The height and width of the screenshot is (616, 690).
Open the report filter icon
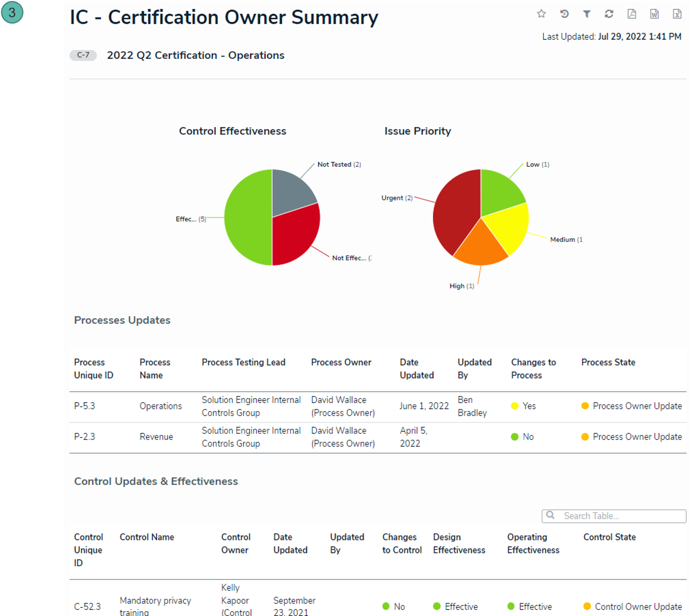587,14
